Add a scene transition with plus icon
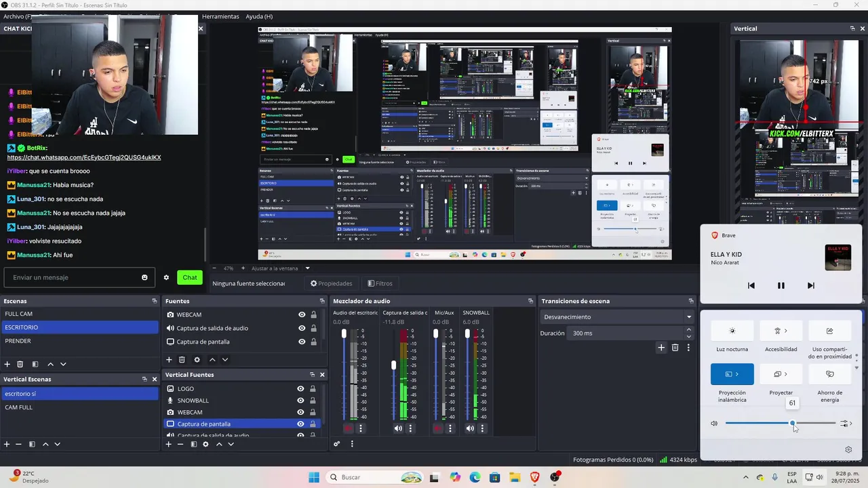868x488 pixels. [x=661, y=348]
